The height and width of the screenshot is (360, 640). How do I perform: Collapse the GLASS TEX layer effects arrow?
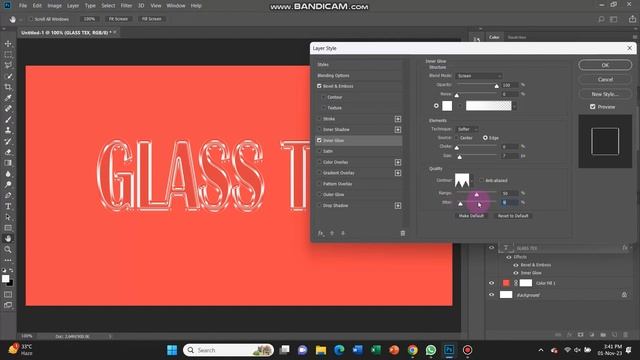click(x=631, y=248)
